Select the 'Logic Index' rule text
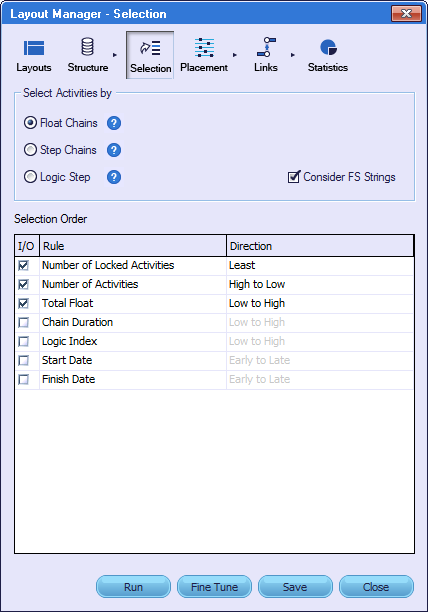 69,342
